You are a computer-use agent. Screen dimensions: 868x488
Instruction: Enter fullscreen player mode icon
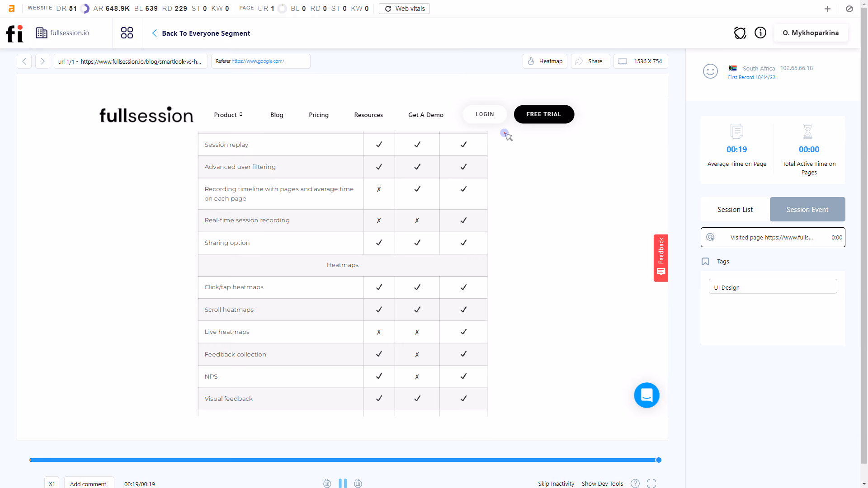coord(651,483)
